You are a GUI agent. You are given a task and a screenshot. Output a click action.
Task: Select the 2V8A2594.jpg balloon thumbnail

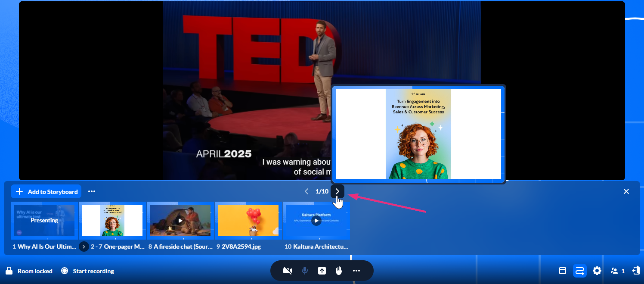pyautogui.click(x=248, y=221)
